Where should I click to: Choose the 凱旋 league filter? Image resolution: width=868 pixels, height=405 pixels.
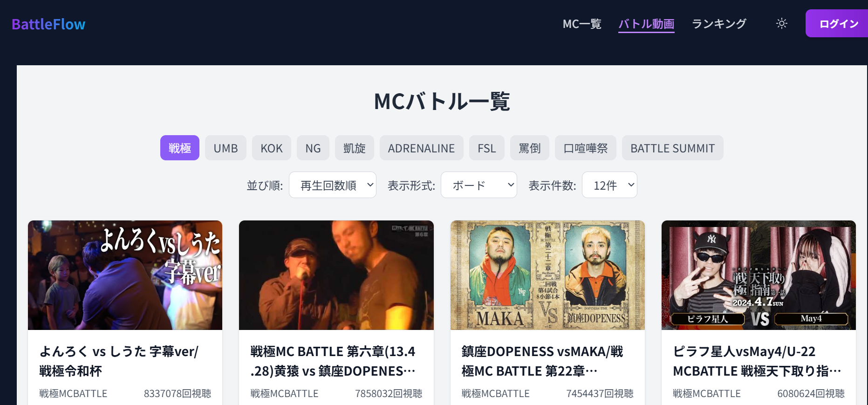[x=354, y=148]
